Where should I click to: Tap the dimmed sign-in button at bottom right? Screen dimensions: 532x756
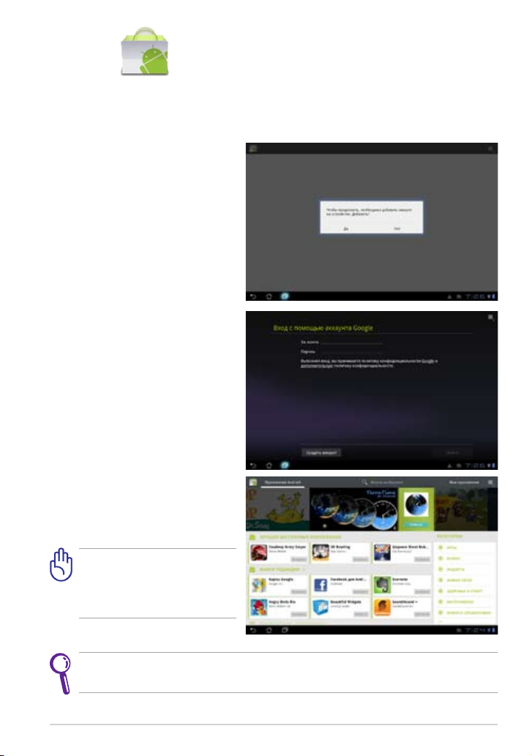coord(452,453)
